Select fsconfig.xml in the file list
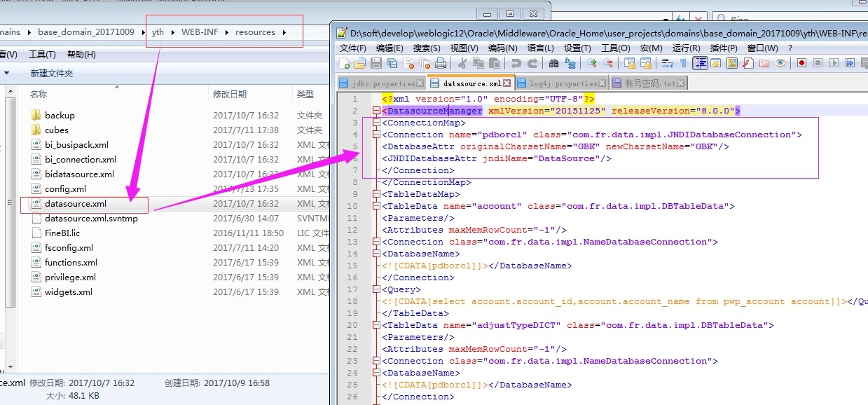868x405 pixels. coord(69,247)
